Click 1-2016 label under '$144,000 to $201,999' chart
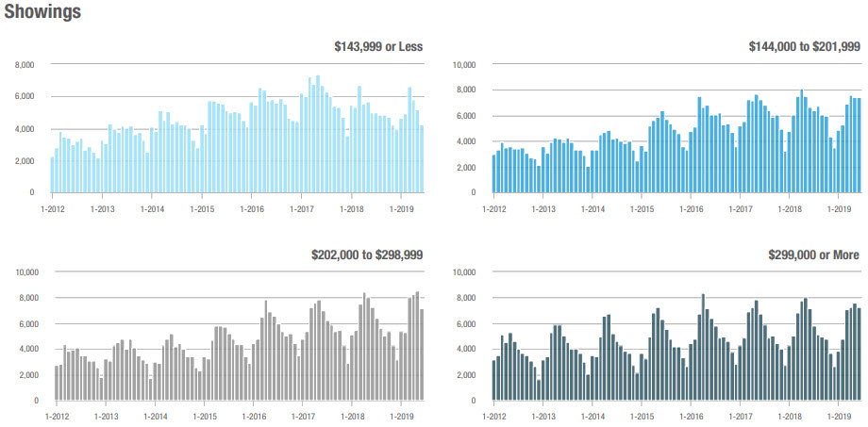 691,210
